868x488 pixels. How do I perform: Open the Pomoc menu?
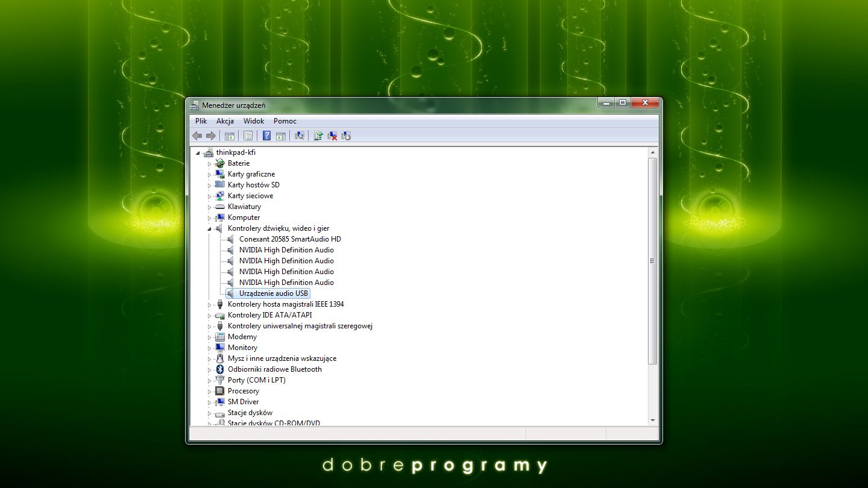(x=285, y=121)
